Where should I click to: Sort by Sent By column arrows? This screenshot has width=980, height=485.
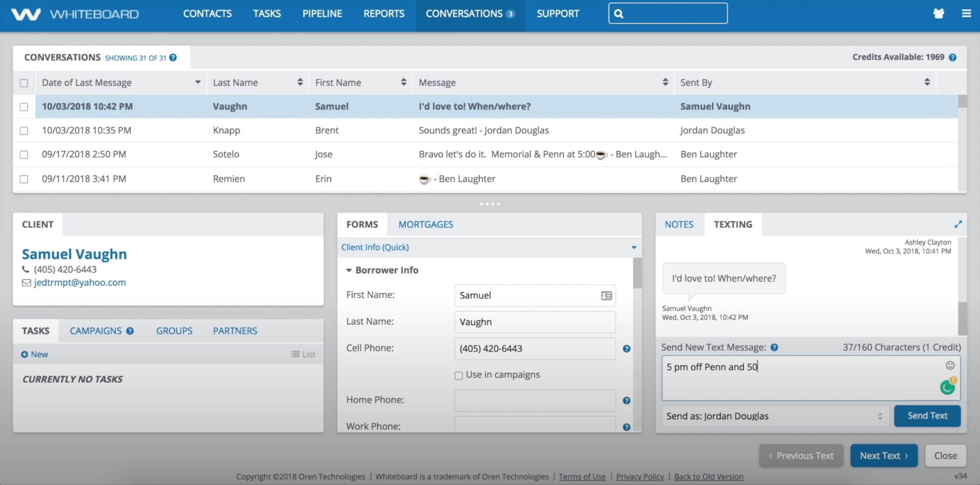(x=927, y=82)
